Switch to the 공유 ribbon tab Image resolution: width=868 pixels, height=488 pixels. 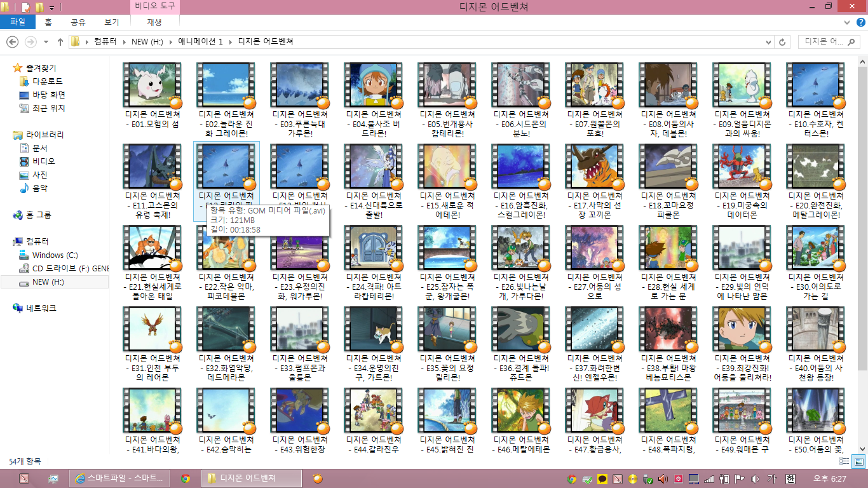[78, 22]
